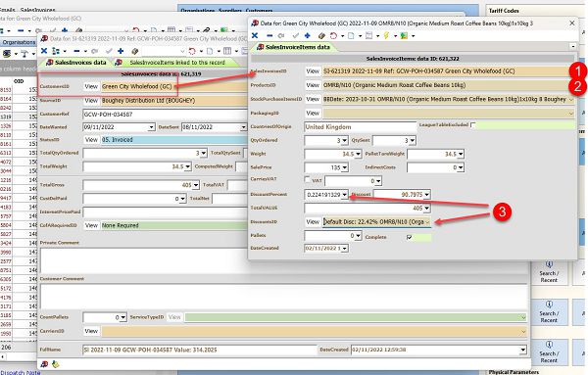Click the red refresh circle icon in item window
This screenshot has width=588, height=375.
(333, 35)
